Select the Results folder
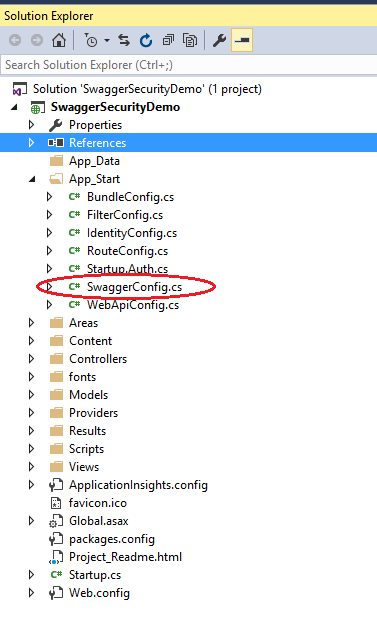 coord(87,431)
